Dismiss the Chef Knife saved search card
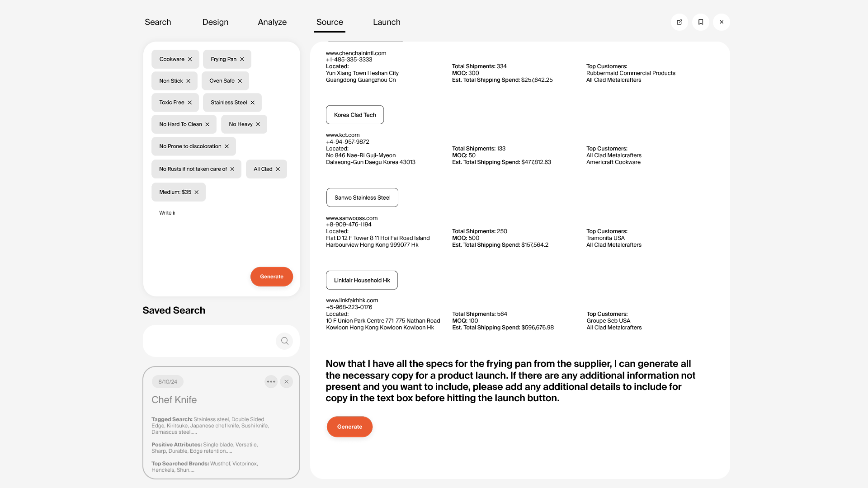Viewport: 868px width, 488px height. 286,382
